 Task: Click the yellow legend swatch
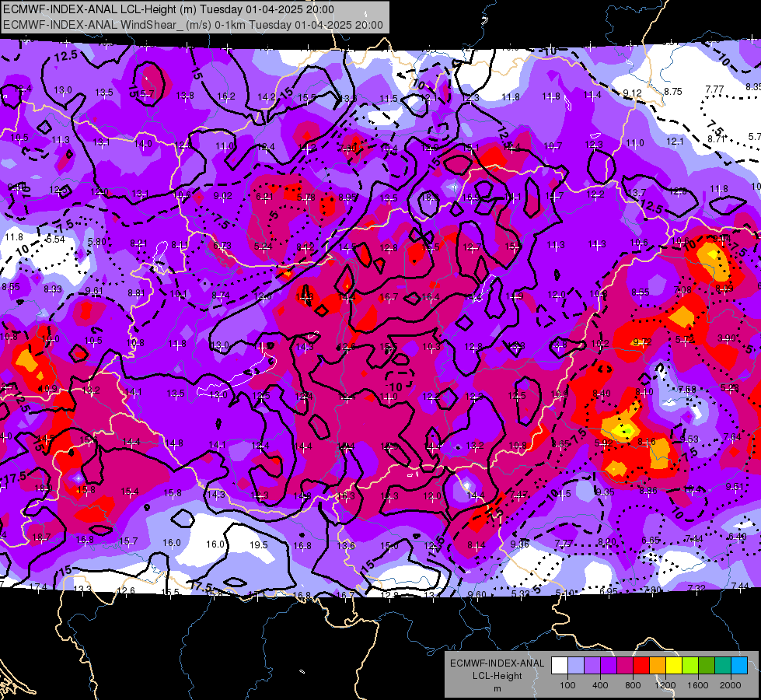pyautogui.click(x=674, y=666)
